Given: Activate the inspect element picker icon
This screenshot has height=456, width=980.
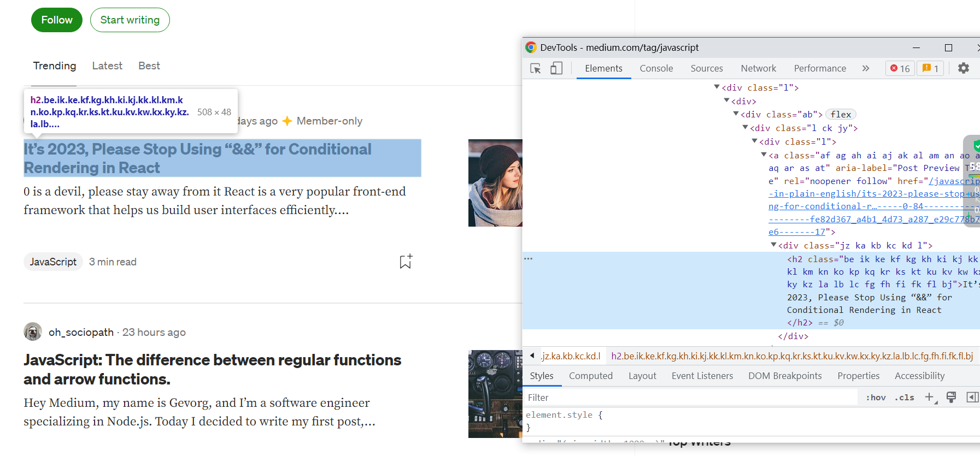Looking at the screenshot, I should [x=536, y=68].
